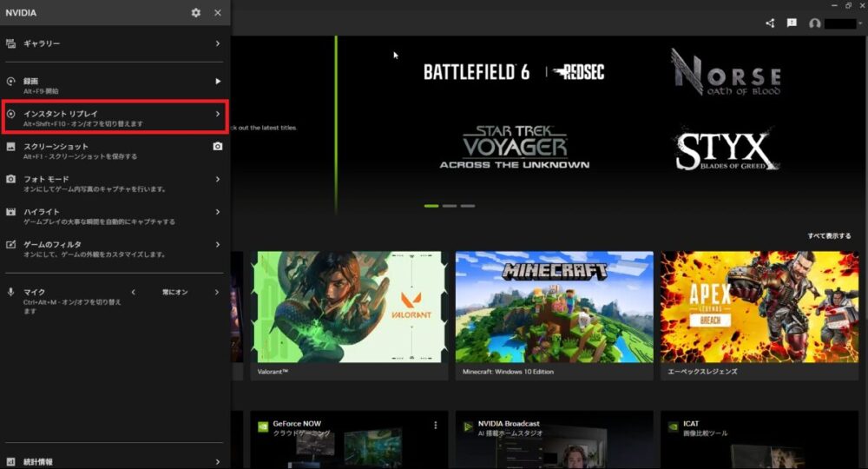This screenshot has width=868, height=469.
Task: Click the すべて表示する link
Action: pyautogui.click(x=828, y=236)
